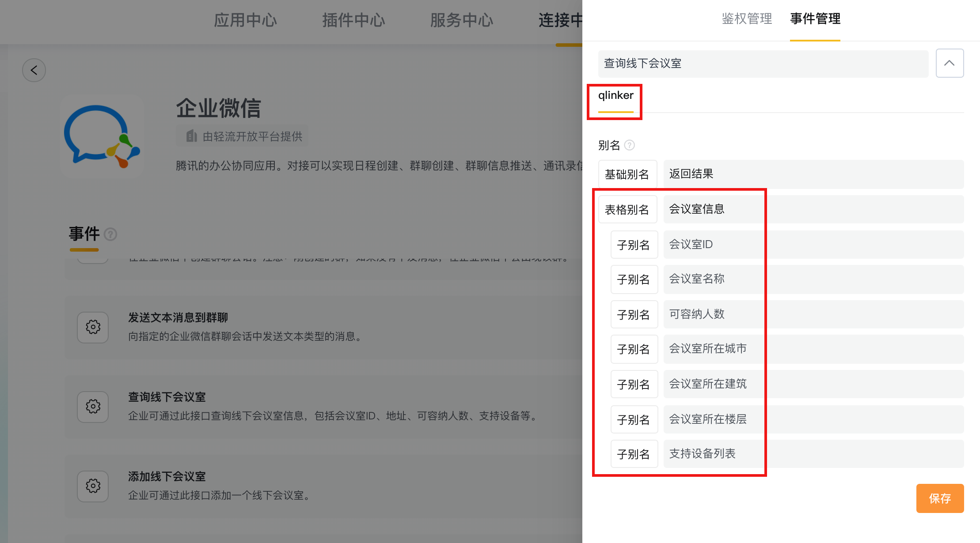Click the 表格别名 label box
The image size is (980, 543).
(x=627, y=210)
